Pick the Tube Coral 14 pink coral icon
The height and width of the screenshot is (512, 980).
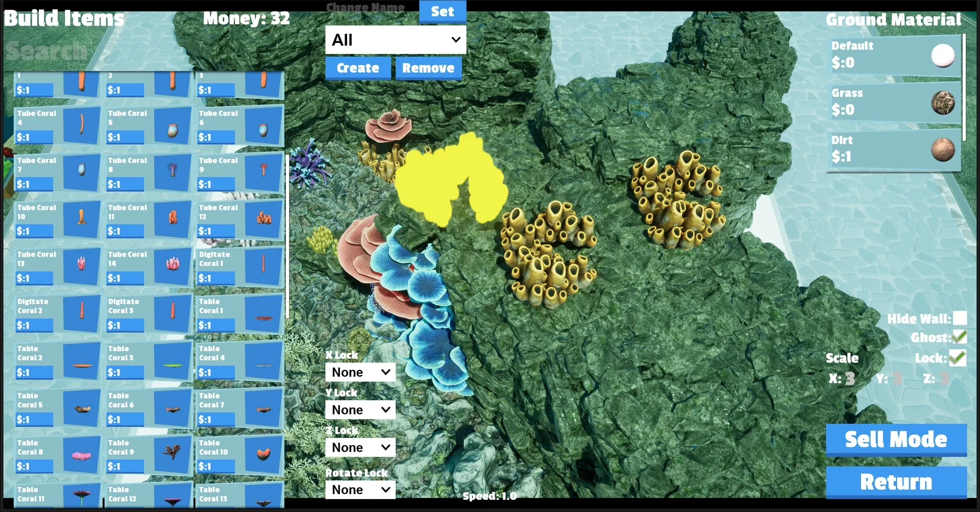(x=173, y=264)
